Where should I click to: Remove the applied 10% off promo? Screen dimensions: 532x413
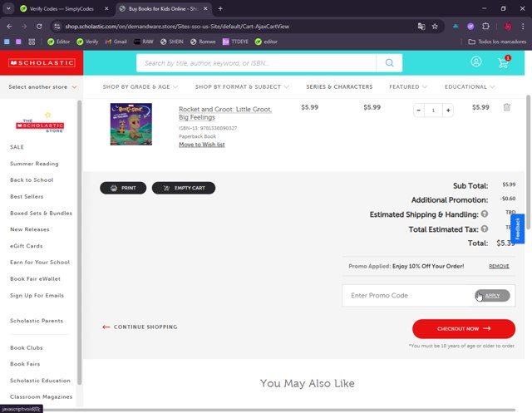(499, 266)
